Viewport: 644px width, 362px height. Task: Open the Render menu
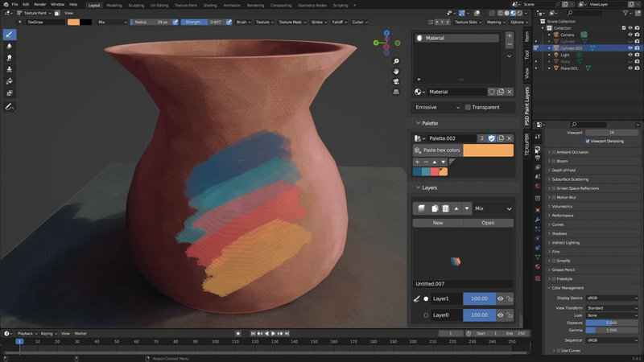pyautogui.click(x=39, y=5)
